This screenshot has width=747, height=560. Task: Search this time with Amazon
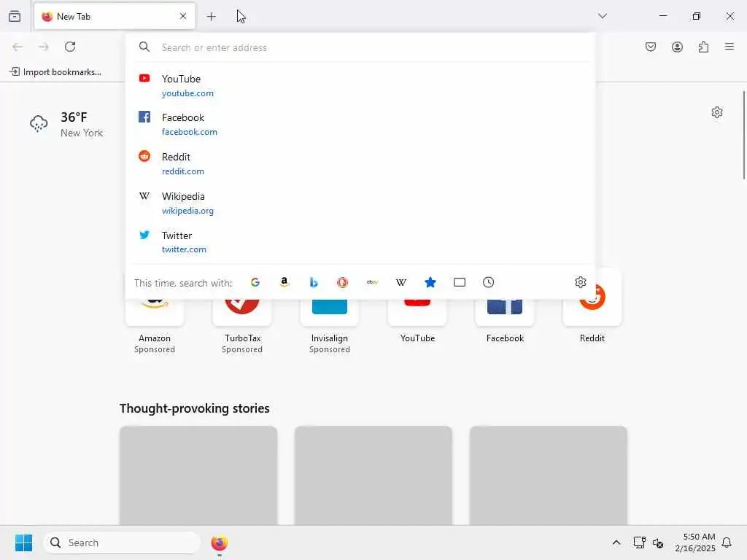(x=285, y=282)
